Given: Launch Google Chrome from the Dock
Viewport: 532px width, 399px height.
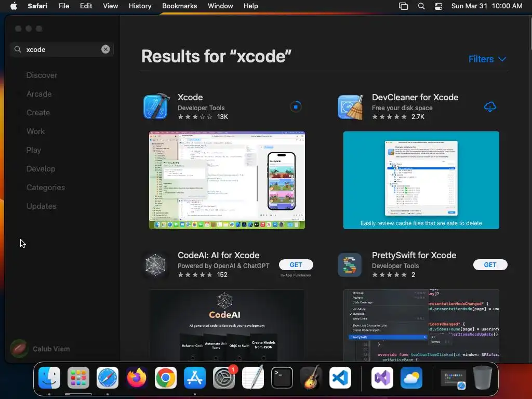Looking at the screenshot, I should pyautogui.click(x=166, y=378).
